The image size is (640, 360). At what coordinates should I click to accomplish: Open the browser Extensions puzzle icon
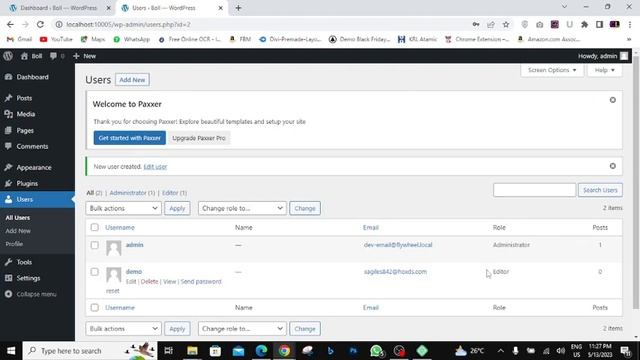pyautogui.click(x=584, y=24)
